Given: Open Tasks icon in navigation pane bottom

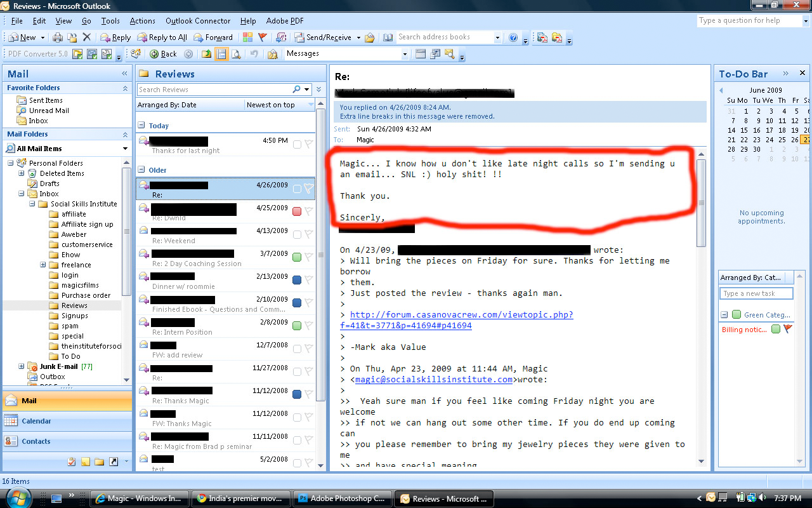Looking at the screenshot, I should (x=72, y=462).
